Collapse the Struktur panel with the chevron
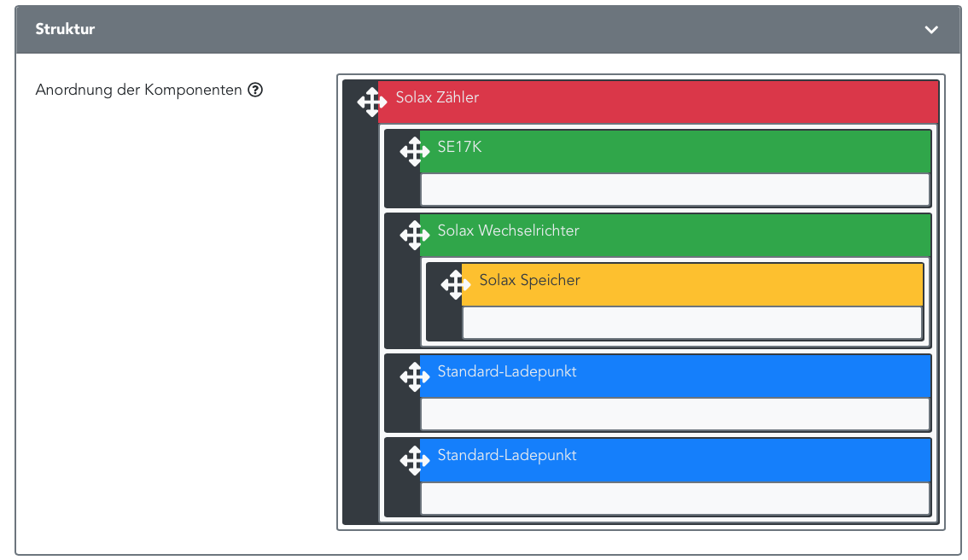Image resolution: width=968 pixels, height=560 pixels. point(931,30)
